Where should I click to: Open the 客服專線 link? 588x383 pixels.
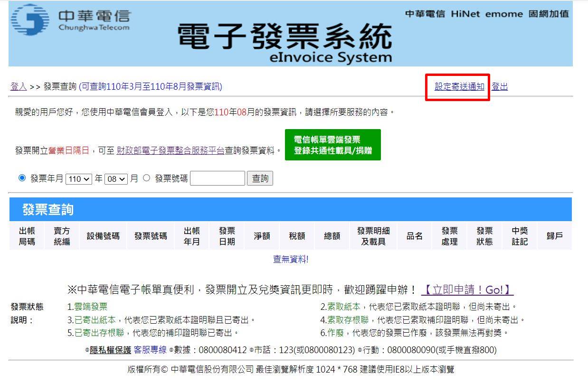[x=150, y=350]
